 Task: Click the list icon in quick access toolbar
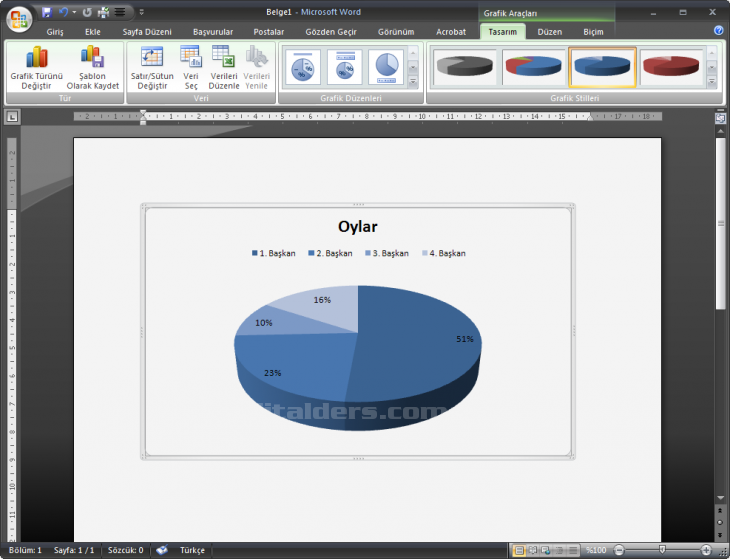coord(120,12)
